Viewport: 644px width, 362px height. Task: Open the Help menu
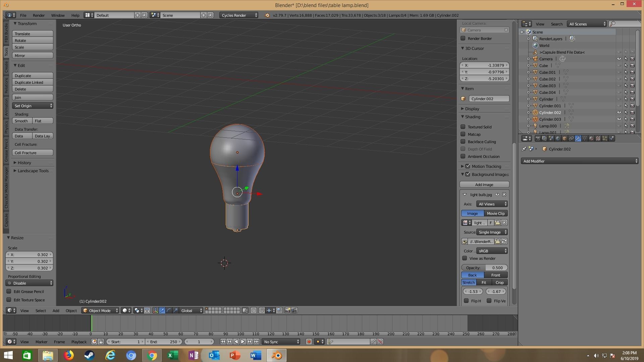[x=75, y=15]
